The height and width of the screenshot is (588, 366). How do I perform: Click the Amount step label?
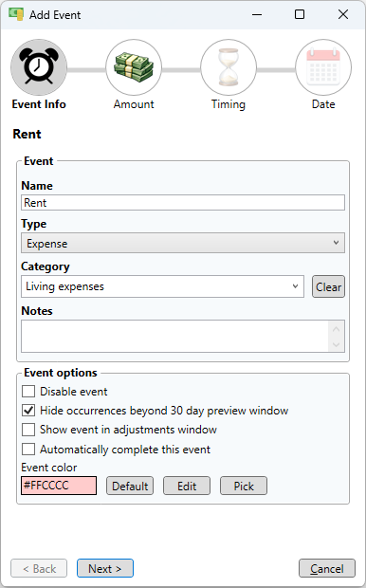[x=134, y=104]
